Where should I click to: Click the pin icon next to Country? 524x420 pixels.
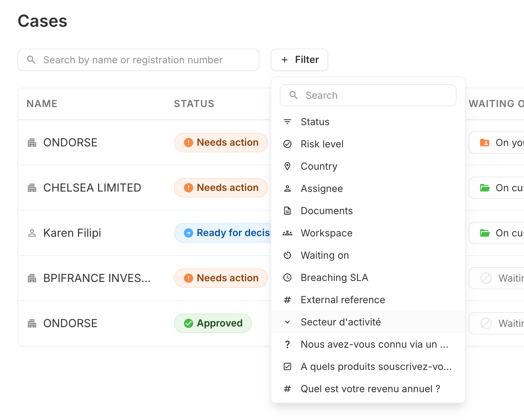(x=287, y=166)
